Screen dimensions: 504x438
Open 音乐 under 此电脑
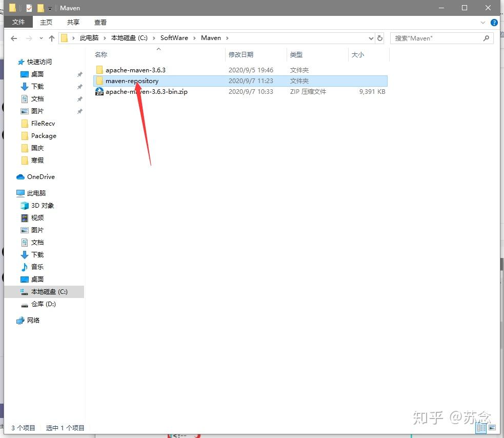tap(37, 267)
